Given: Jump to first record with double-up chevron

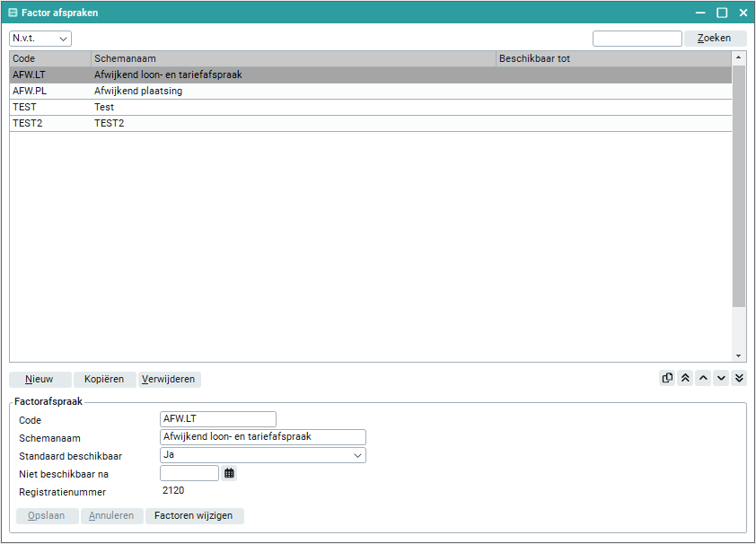Looking at the screenshot, I should pyautogui.click(x=685, y=378).
